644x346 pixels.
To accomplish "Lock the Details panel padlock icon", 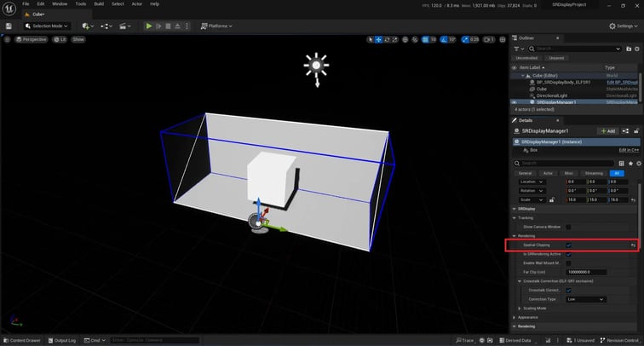I will [x=636, y=131].
